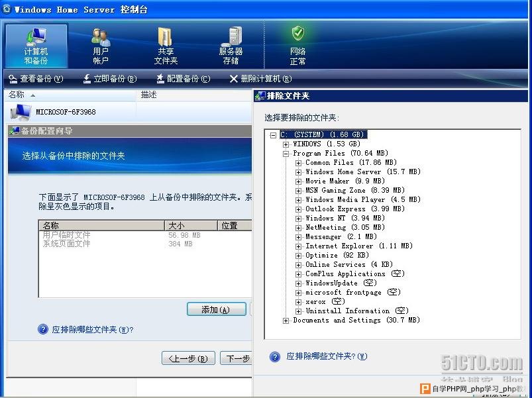Expand the Documents and Settings node
Screen dimensions: 532x398
click(286, 321)
